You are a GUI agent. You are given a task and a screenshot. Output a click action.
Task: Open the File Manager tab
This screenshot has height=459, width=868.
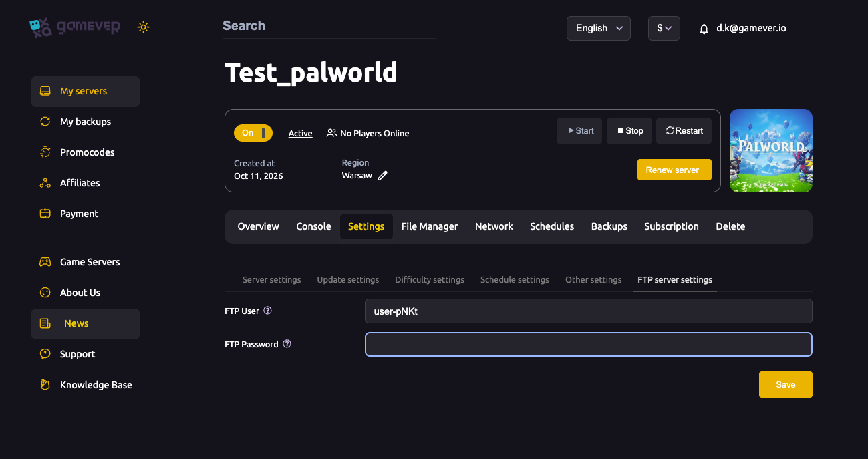point(430,226)
